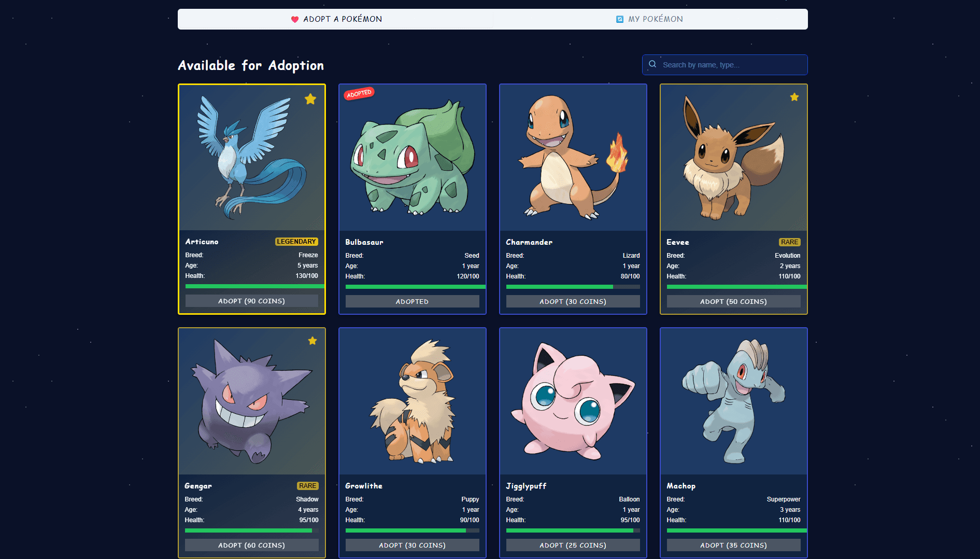Click the Jigglypuff artwork
Viewport: 980px width, 559px height.
point(573,401)
